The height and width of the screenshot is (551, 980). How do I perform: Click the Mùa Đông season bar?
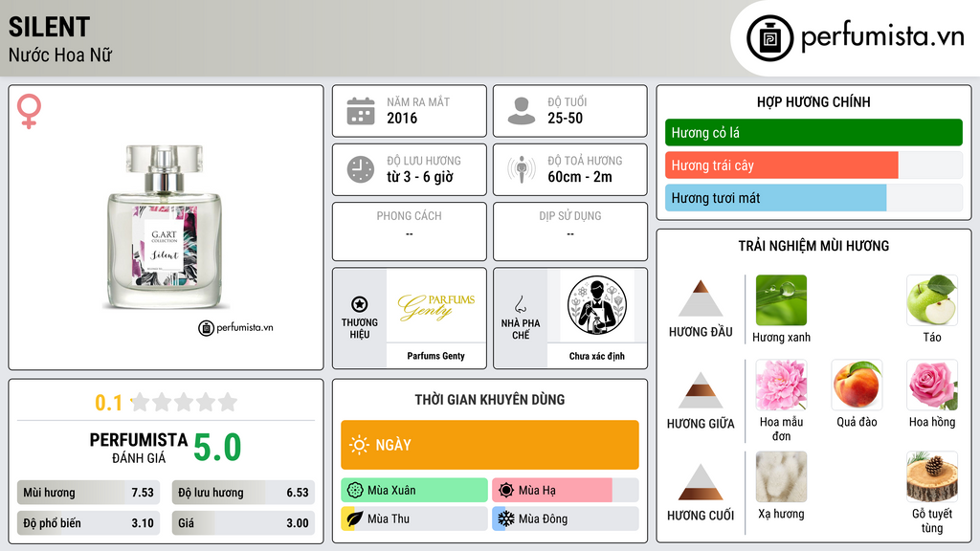[x=566, y=518]
